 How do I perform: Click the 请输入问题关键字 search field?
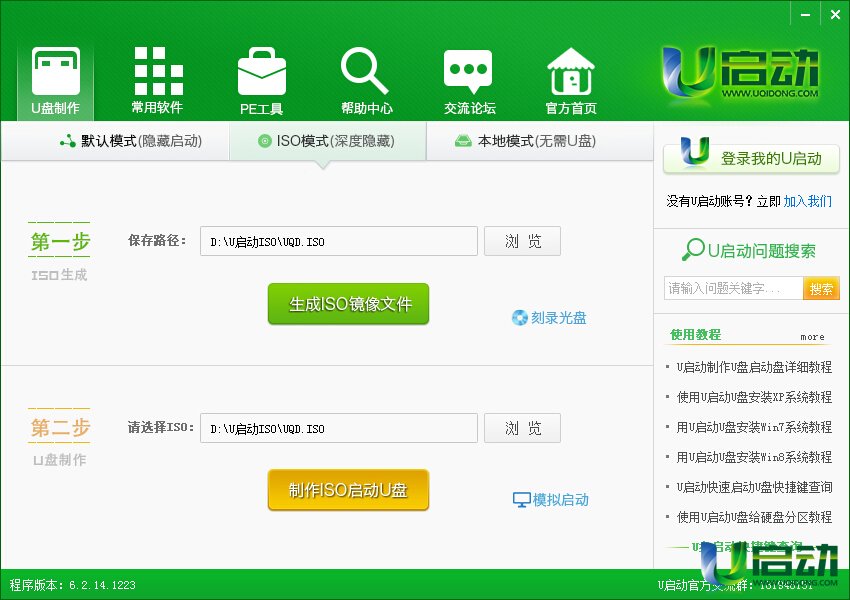(x=733, y=288)
